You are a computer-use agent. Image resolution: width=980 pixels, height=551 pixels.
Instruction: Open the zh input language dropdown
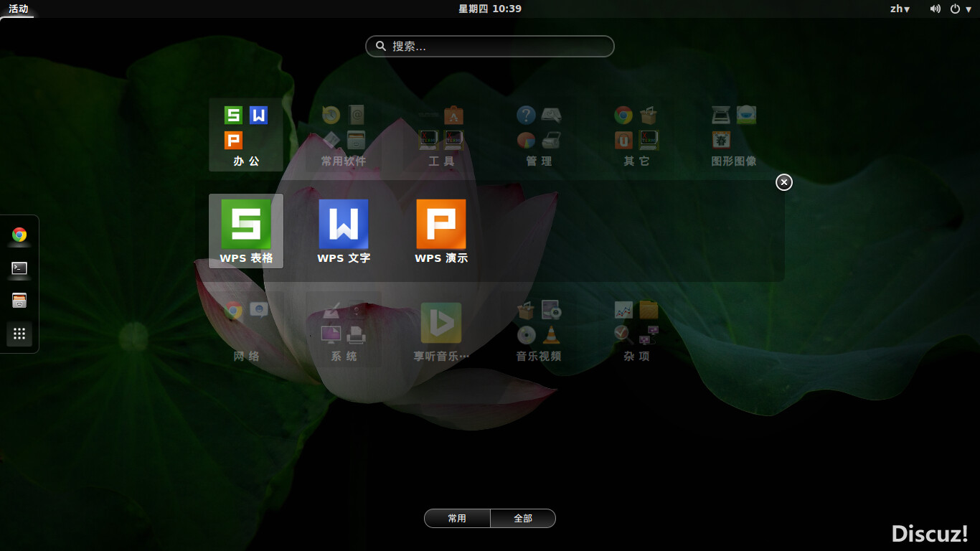(x=900, y=9)
